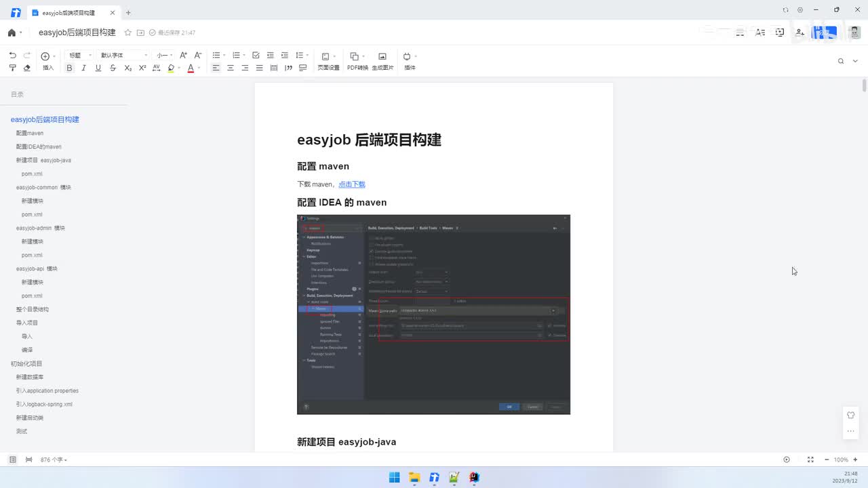
Task: Decrease font size with A- icon
Action: pos(198,56)
